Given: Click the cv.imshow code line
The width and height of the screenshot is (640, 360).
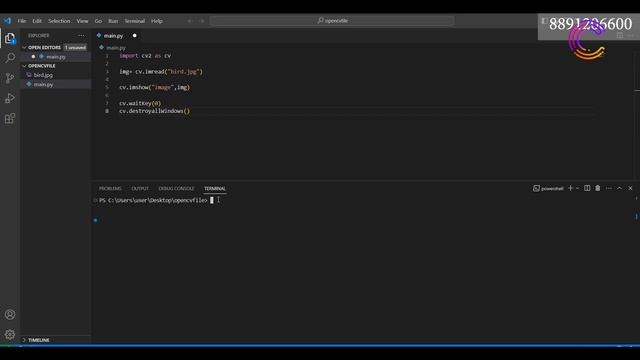Looking at the screenshot, I should click(x=154, y=87).
